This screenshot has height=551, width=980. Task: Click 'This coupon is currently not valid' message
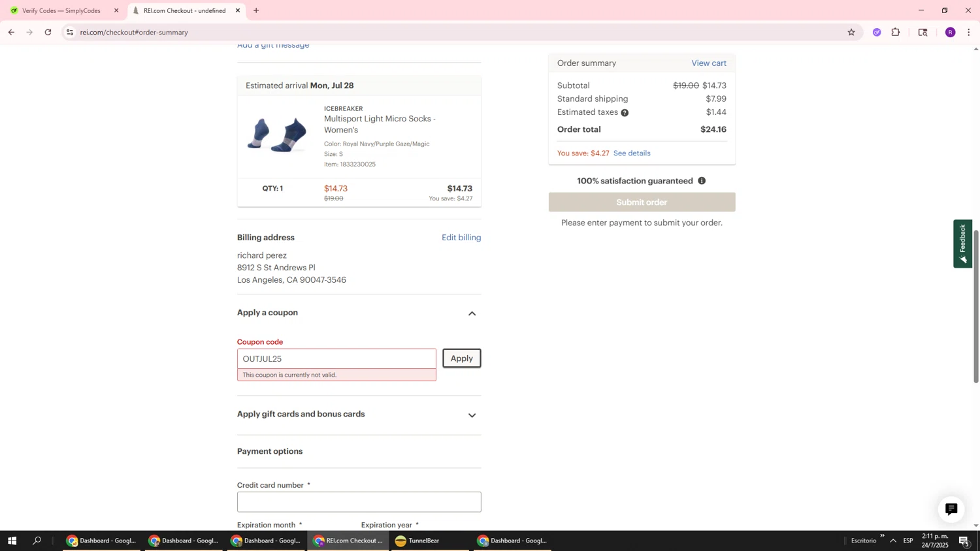(289, 375)
